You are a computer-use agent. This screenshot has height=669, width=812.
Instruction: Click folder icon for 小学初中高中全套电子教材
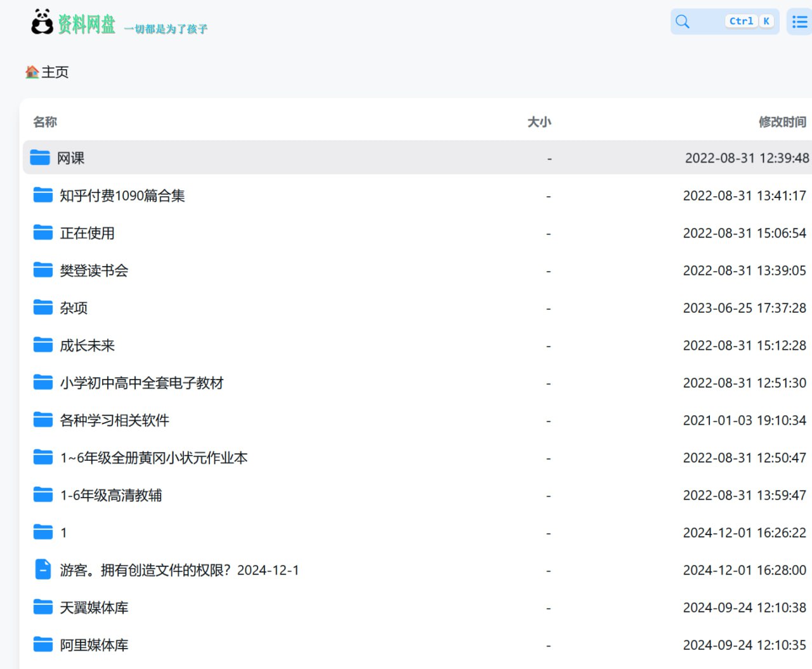click(43, 382)
